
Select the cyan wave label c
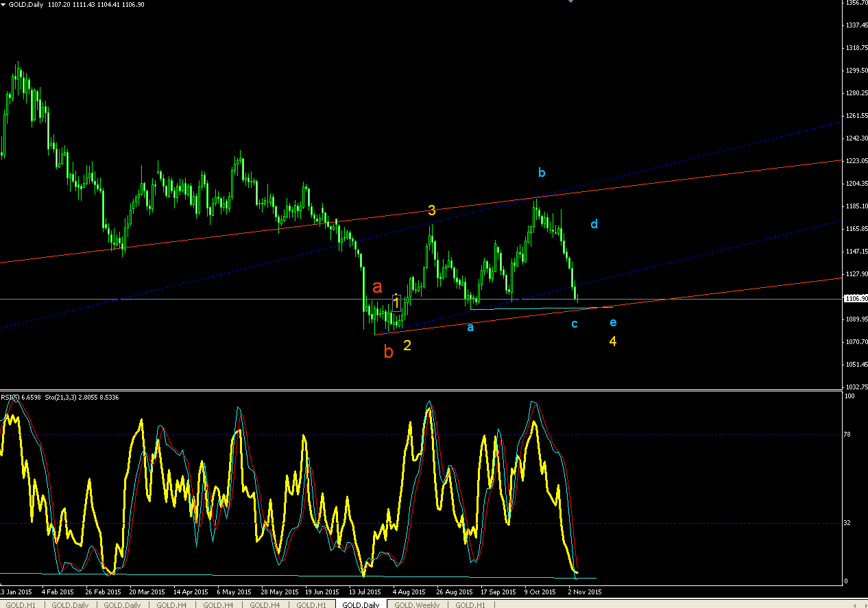click(575, 324)
